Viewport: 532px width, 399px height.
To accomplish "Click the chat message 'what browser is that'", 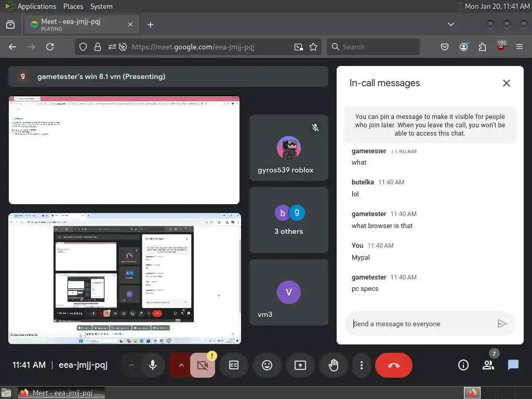I will (382, 226).
